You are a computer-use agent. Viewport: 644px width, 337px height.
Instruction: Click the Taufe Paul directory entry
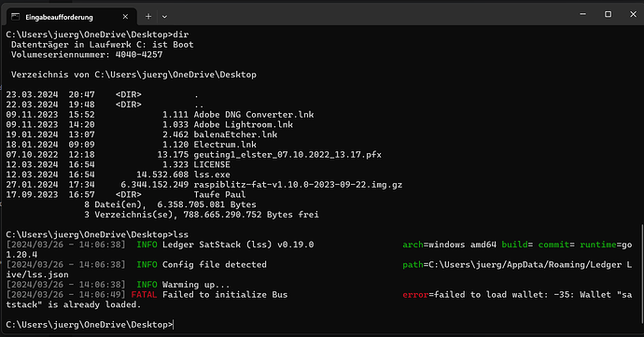click(x=219, y=195)
